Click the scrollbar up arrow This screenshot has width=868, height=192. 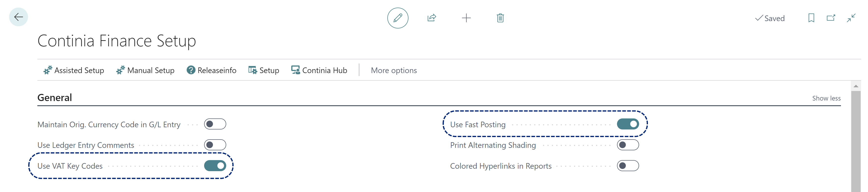(855, 86)
